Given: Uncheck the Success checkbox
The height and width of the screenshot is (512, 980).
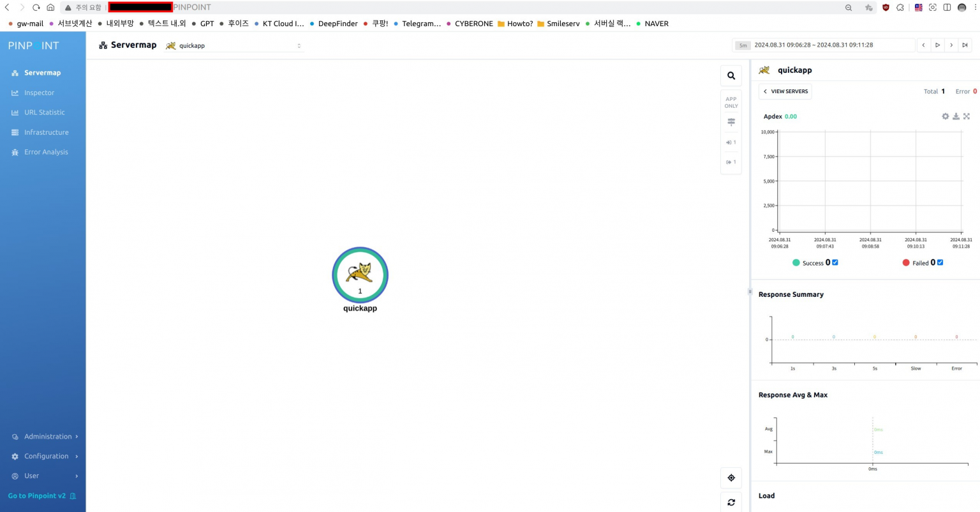Looking at the screenshot, I should 835,262.
